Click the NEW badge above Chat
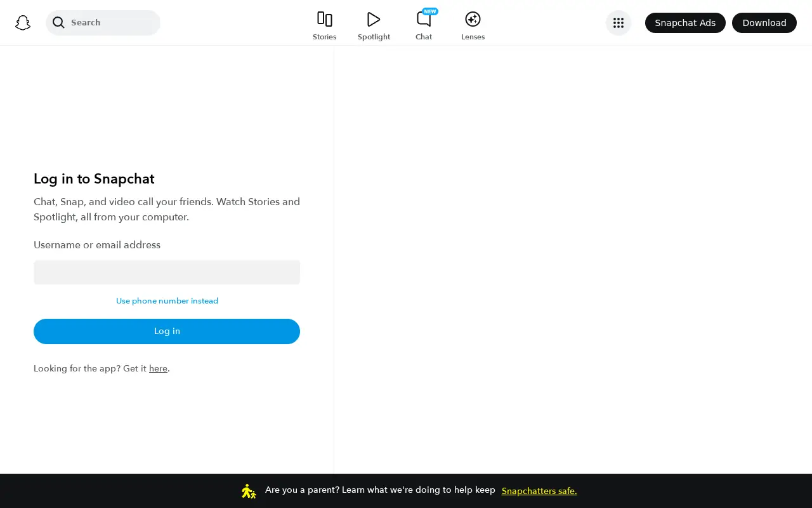Screen dimensions: 812x508 click(430, 11)
